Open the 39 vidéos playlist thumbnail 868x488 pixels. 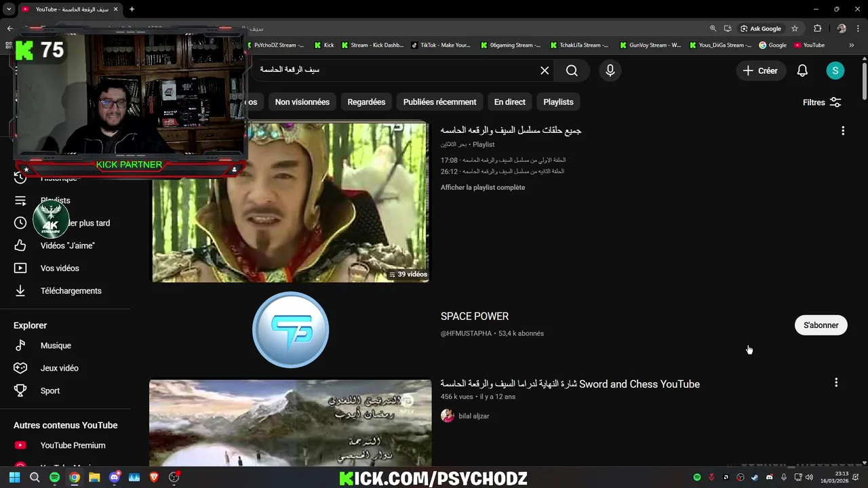(290, 202)
